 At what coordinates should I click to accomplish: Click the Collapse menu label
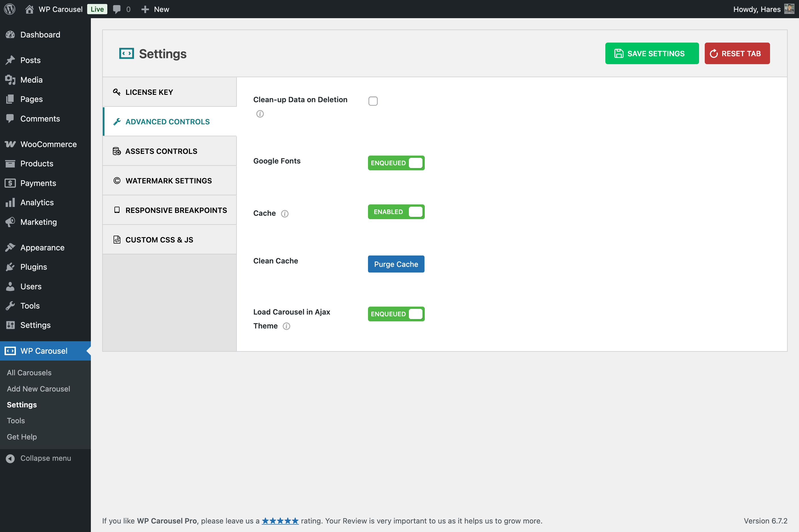pos(45,458)
